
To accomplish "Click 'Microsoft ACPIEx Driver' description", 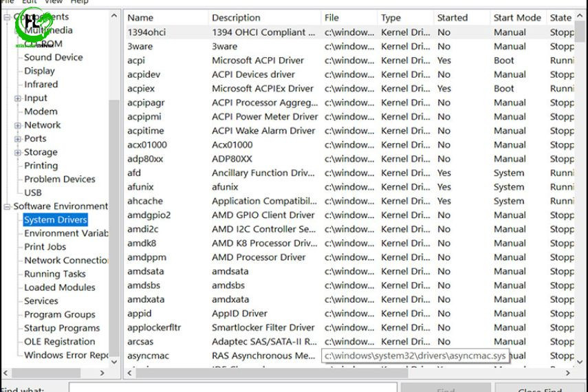I will point(263,89).
